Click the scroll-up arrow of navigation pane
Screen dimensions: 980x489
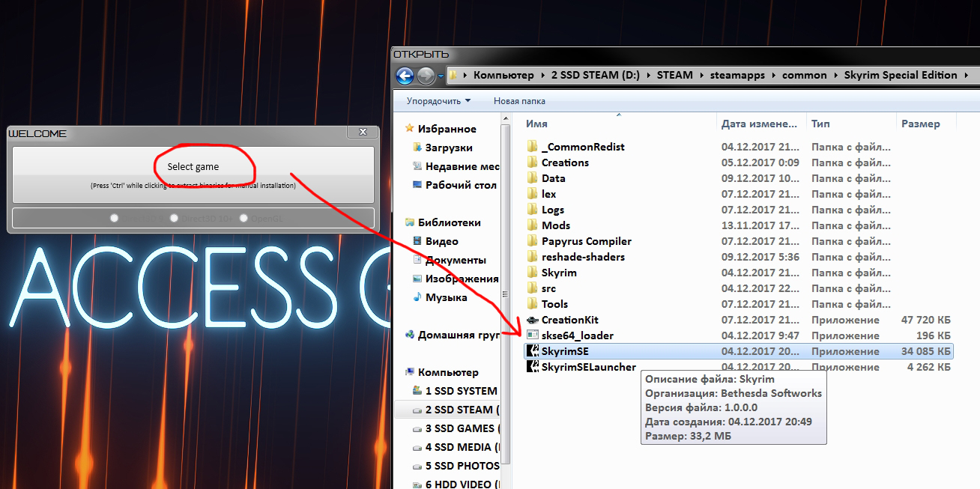click(x=506, y=119)
